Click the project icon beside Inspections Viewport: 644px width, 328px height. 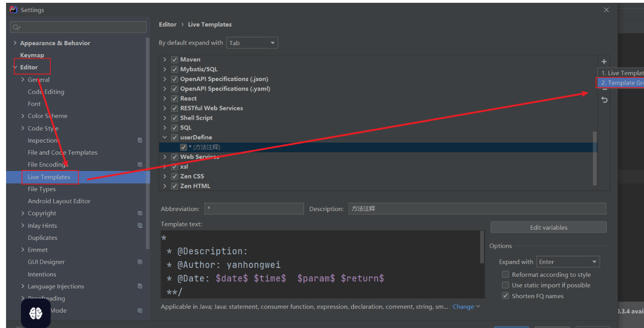tap(140, 140)
